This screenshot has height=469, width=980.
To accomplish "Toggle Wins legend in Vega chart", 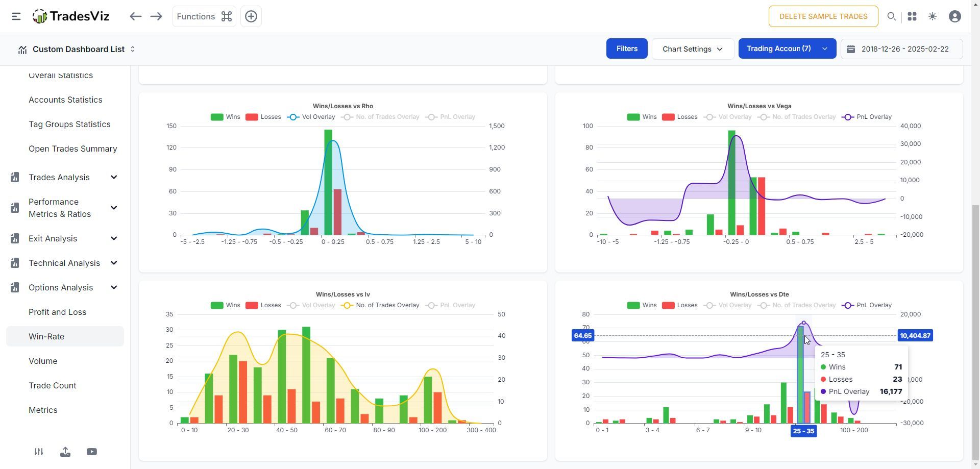I will coord(642,117).
